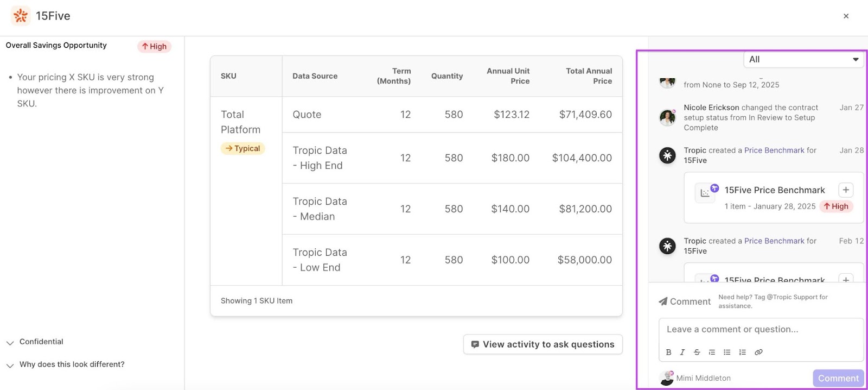This screenshot has height=390, width=868.
Task: Add a hyperlink via the link icon
Action: tap(758, 352)
